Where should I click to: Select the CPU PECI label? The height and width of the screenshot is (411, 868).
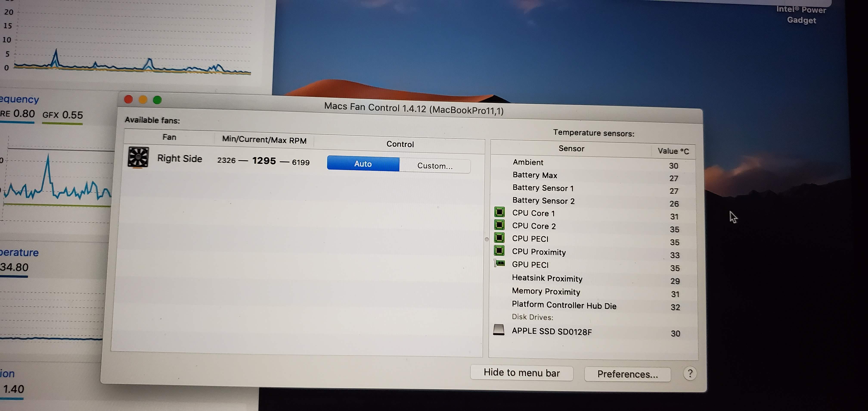tap(530, 239)
